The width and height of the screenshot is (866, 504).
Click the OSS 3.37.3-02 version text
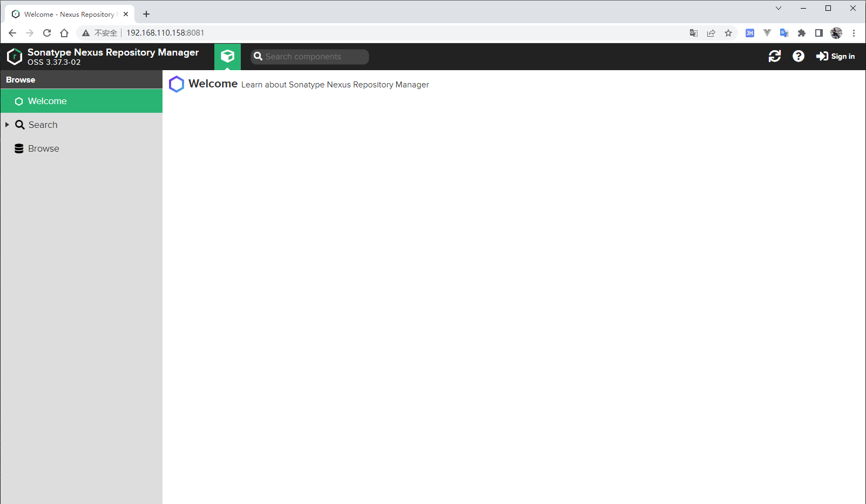[54, 62]
